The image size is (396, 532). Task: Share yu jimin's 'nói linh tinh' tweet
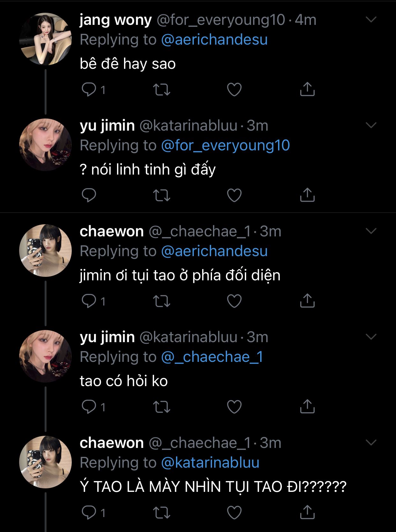pos(307,195)
